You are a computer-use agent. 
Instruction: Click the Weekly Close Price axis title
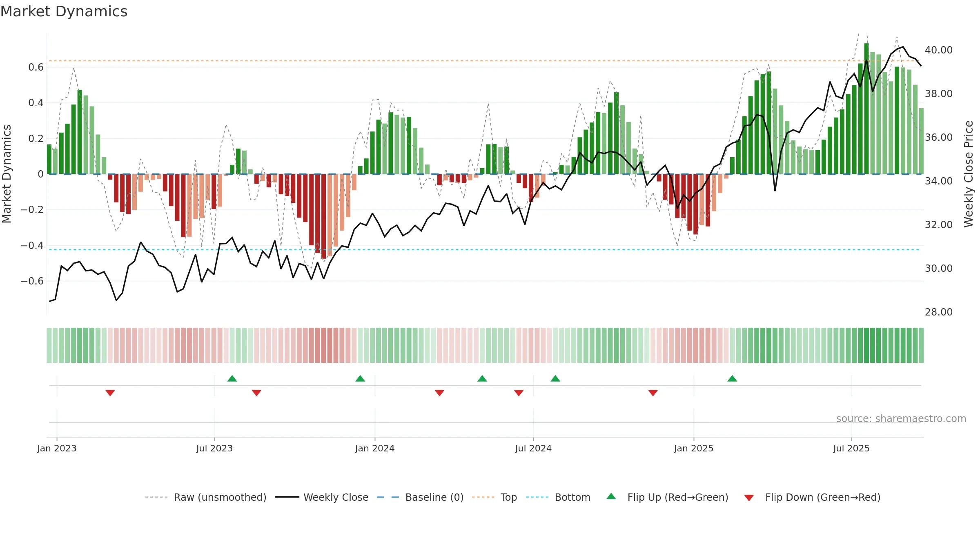(x=969, y=174)
